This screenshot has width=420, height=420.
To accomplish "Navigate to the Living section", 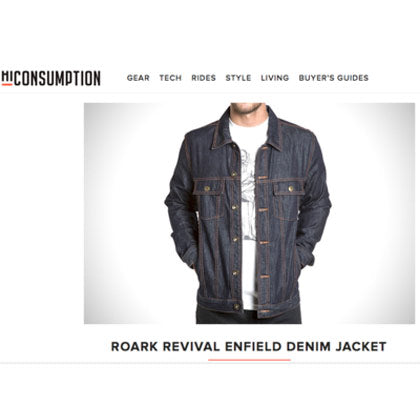I will pos(275,78).
